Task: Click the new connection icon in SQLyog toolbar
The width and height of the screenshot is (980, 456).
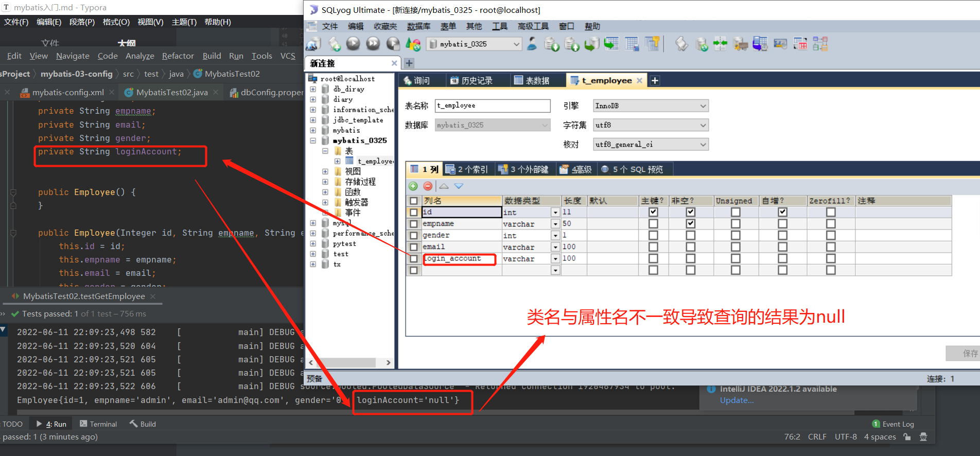Action: click(313, 44)
